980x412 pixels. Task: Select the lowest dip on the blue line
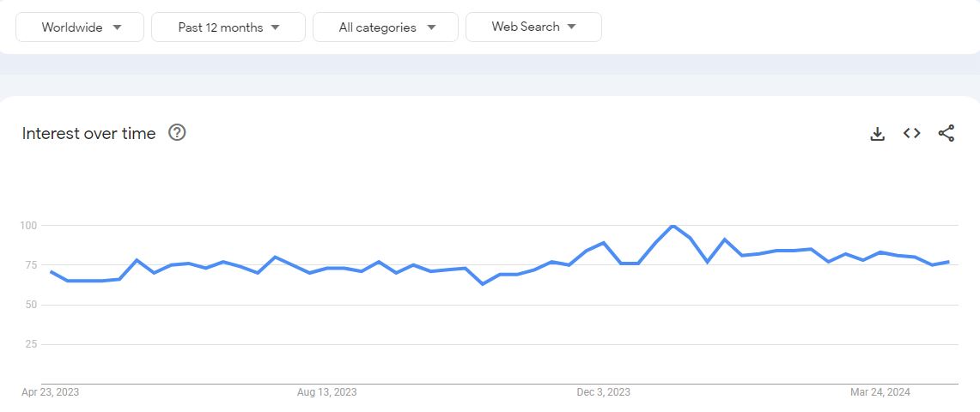tap(482, 284)
